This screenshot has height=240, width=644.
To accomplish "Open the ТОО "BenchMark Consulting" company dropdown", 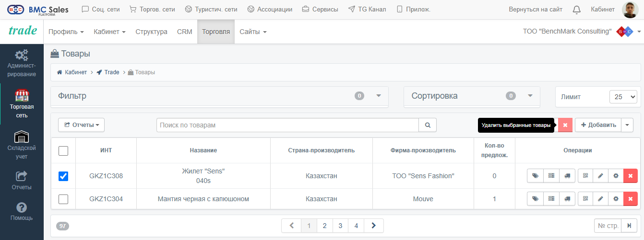I will tap(582, 32).
